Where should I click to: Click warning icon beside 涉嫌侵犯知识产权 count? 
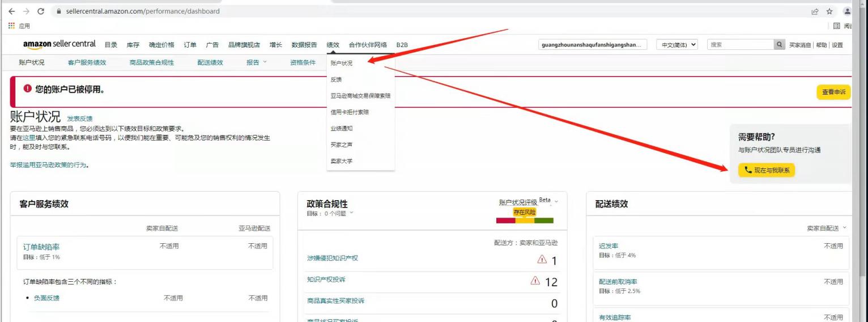[x=542, y=259]
